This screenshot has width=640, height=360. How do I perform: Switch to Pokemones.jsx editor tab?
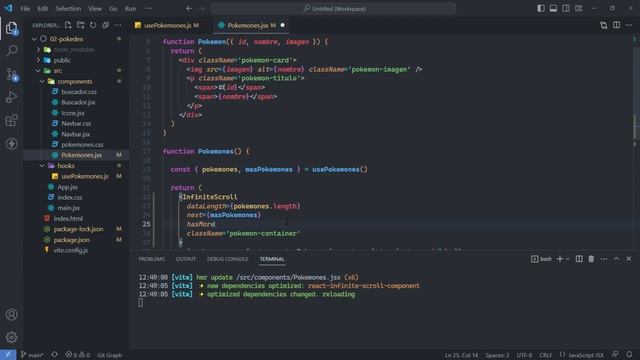251,25
